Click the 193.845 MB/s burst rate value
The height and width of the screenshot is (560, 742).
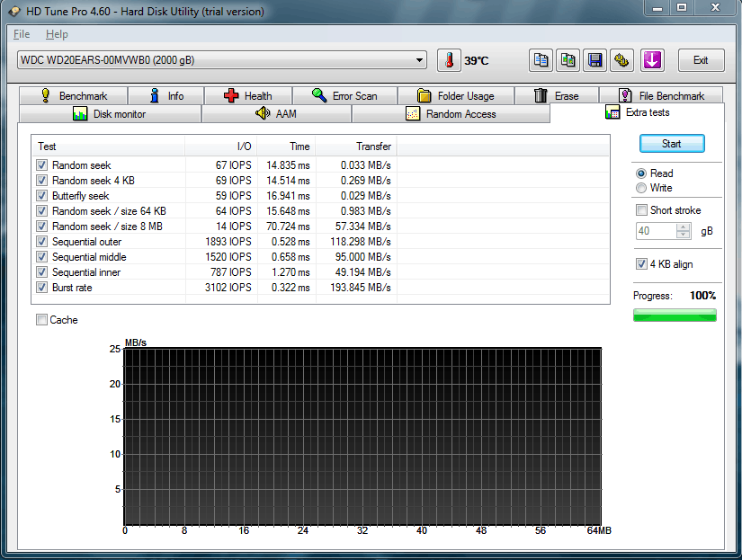point(361,288)
